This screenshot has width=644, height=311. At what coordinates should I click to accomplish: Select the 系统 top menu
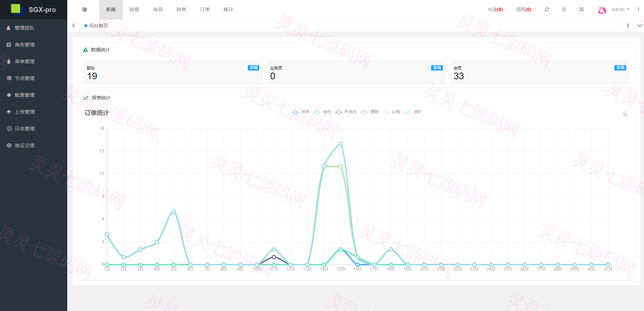coord(111,9)
